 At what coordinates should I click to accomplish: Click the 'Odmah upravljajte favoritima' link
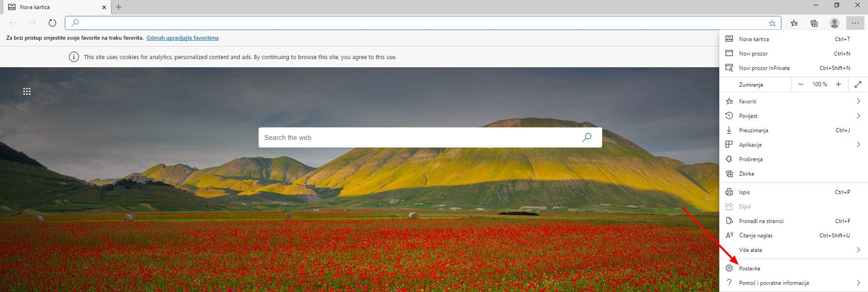pyautogui.click(x=182, y=38)
